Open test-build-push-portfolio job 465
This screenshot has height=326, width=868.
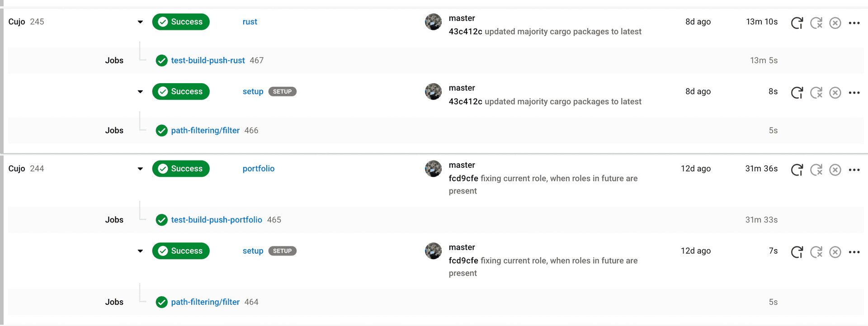pos(216,220)
